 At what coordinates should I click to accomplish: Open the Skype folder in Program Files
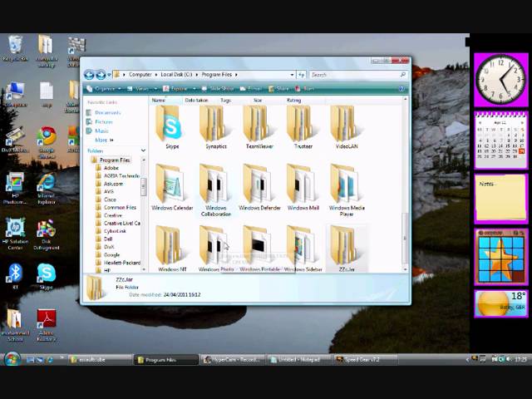click(172, 128)
